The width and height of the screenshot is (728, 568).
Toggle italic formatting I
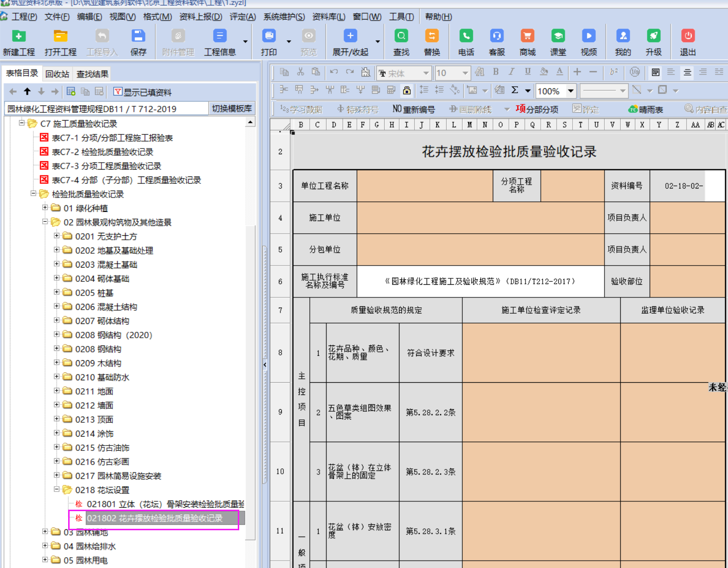pyautogui.click(x=511, y=72)
